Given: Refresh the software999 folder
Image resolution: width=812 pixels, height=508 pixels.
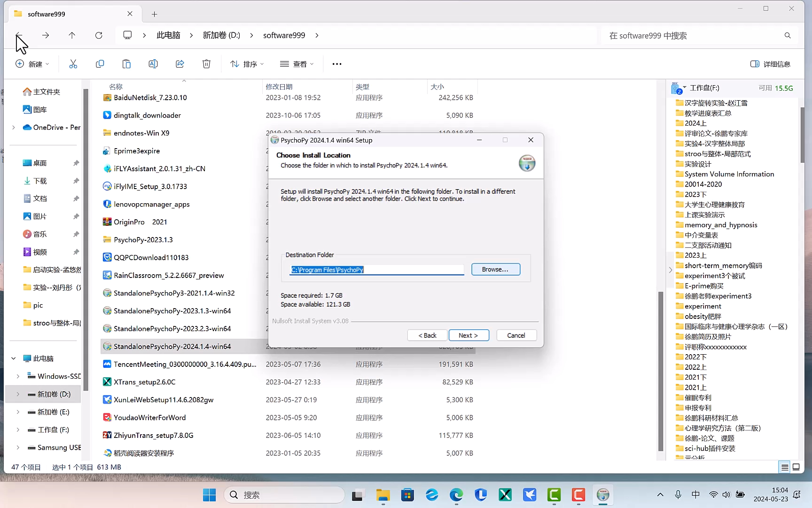Looking at the screenshot, I should coord(99,35).
